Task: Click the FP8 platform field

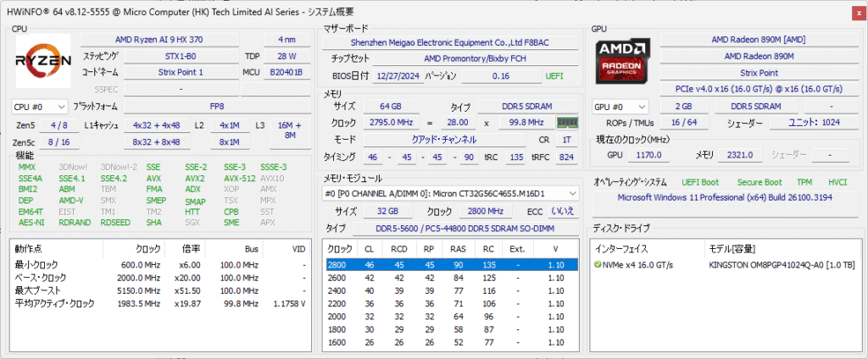Action: [216, 106]
